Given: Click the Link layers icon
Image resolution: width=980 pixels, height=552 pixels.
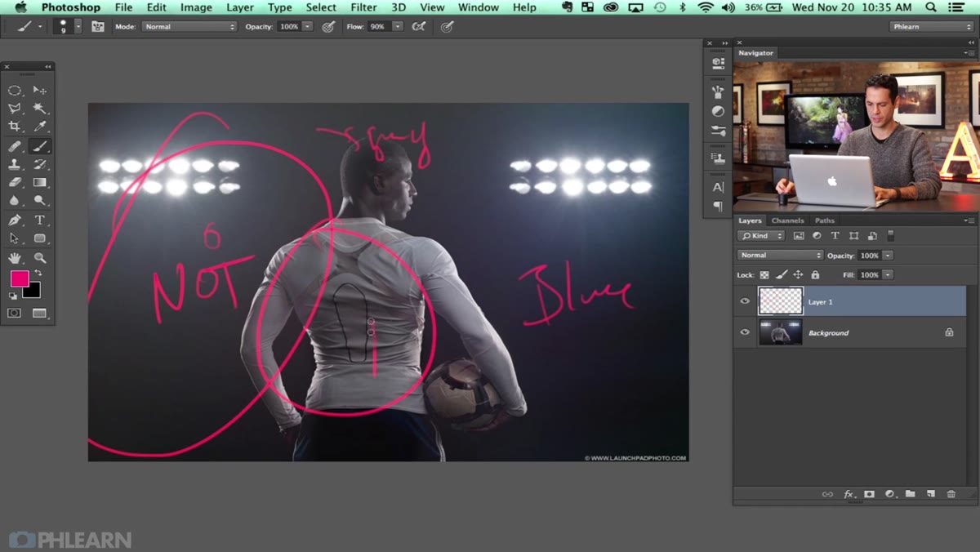Looking at the screenshot, I should tap(827, 494).
